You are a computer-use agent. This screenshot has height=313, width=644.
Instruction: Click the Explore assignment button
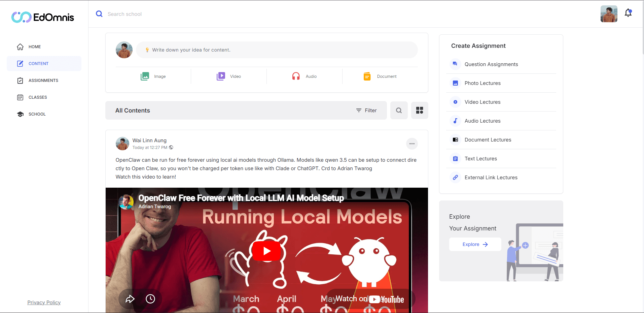click(475, 244)
